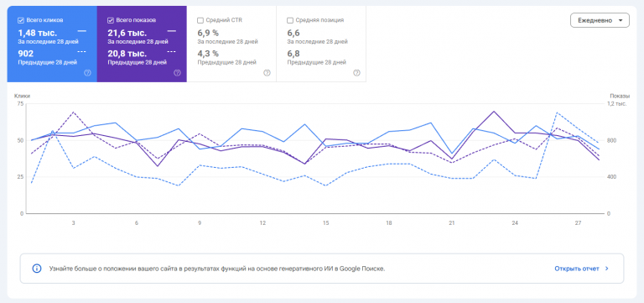
Task: Click day 24 on chart x-axis
Action: point(515,222)
